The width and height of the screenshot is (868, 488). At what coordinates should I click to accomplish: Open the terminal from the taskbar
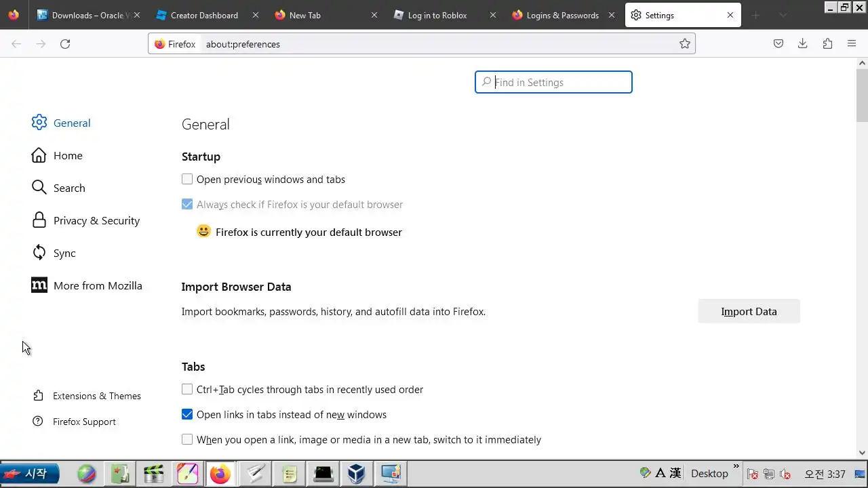pos(323,474)
